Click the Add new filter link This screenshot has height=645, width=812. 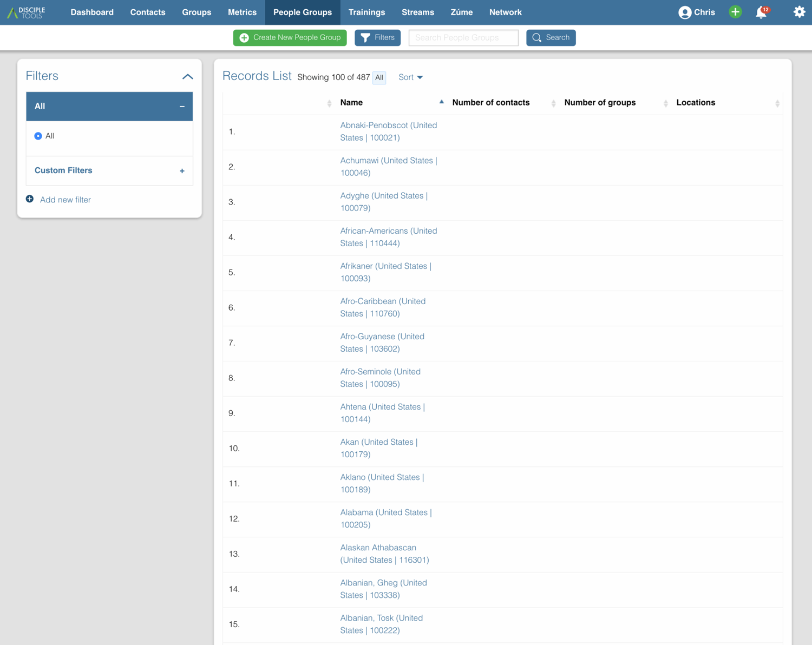click(x=65, y=200)
